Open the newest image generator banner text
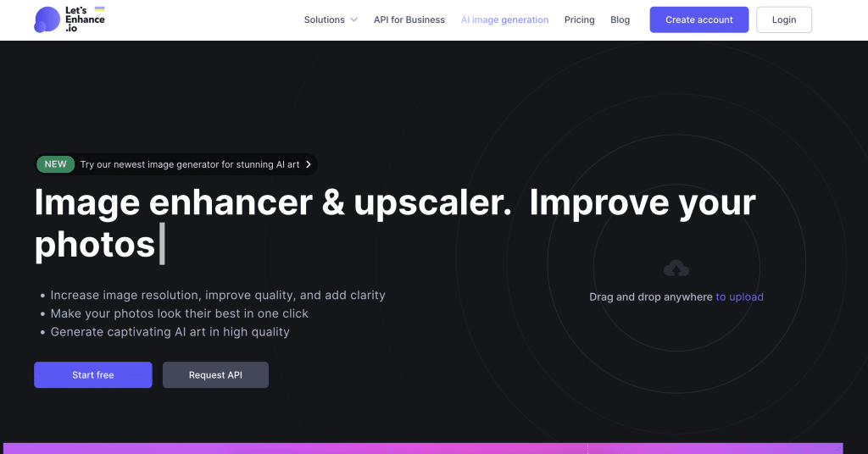 pos(189,164)
